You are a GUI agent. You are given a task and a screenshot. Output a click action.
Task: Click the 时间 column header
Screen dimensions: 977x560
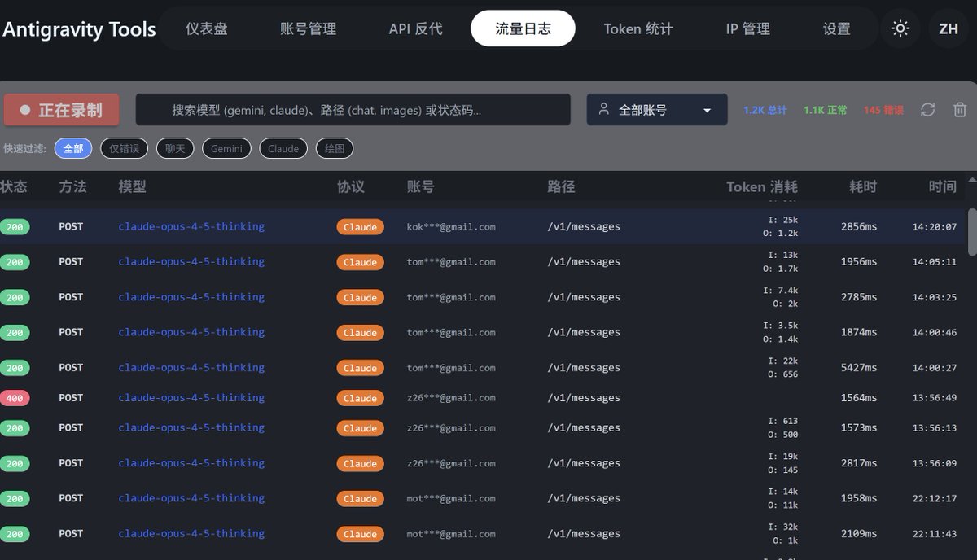coord(942,186)
